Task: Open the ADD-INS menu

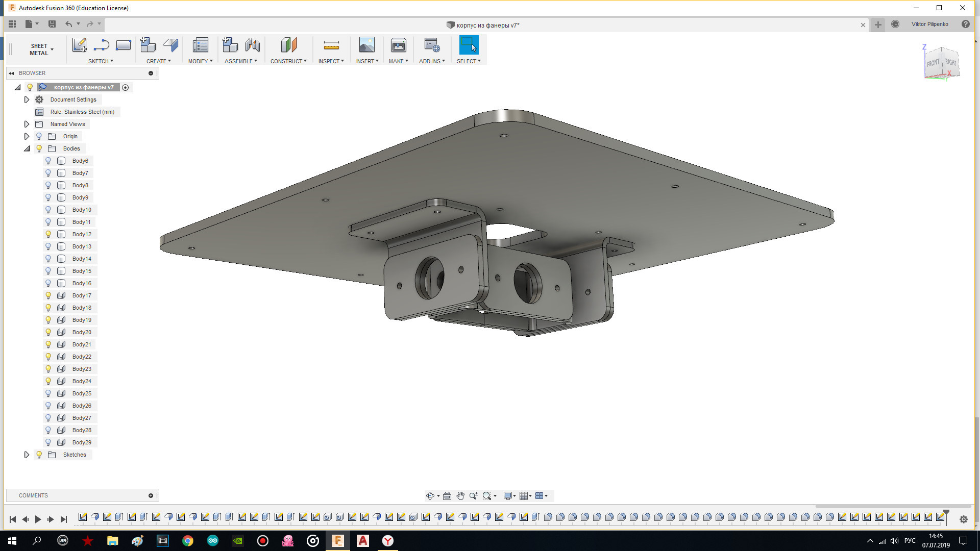Action: [432, 61]
